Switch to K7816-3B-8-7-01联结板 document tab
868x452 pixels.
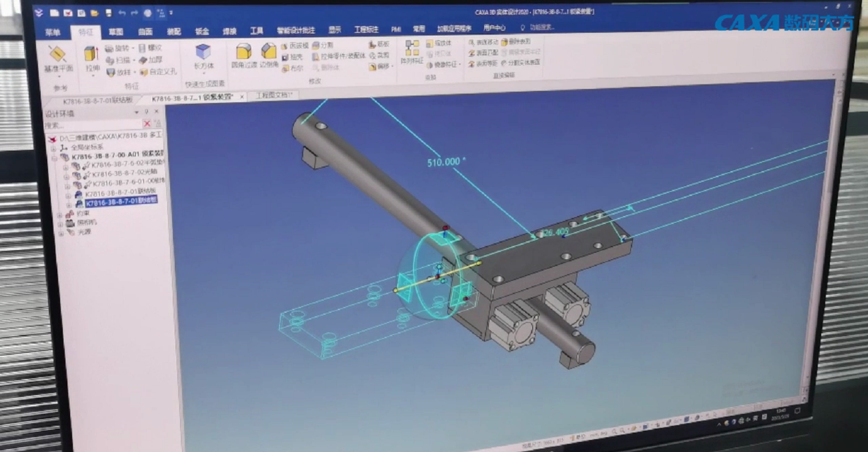pyautogui.click(x=97, y=101)
